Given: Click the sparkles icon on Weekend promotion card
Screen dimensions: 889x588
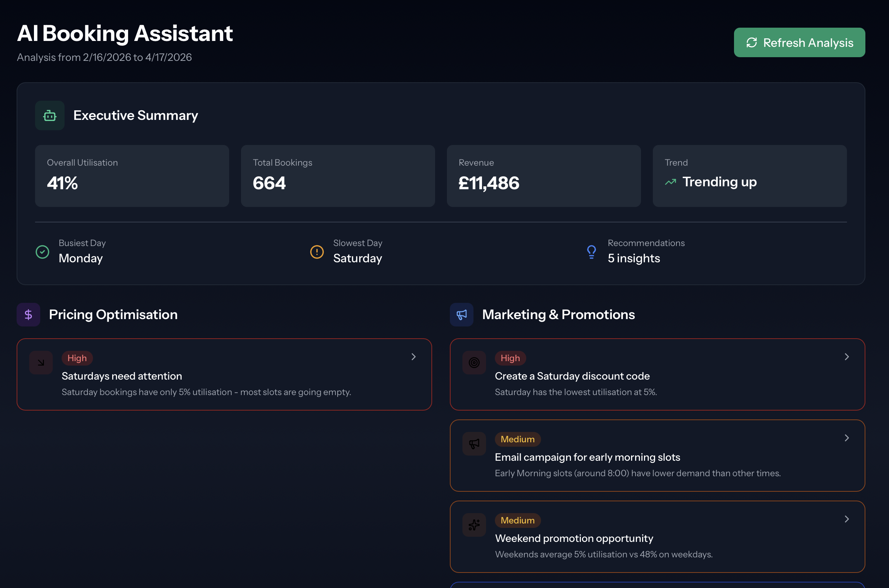Looking at the screenshot, I should click(474, 525).
